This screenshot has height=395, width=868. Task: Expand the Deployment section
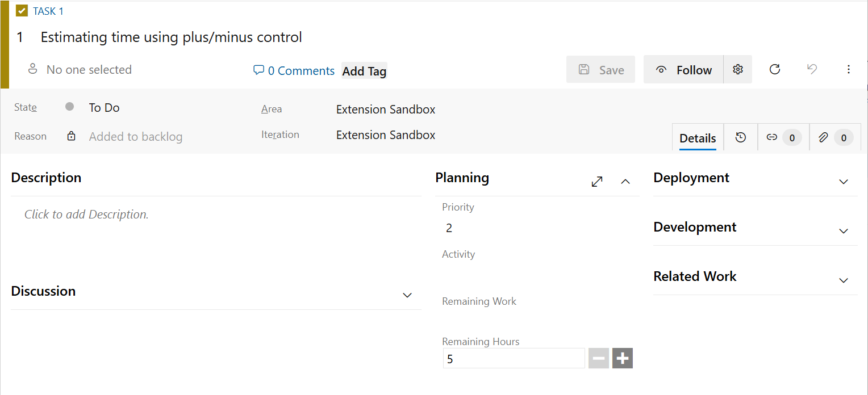pyautogui.click(x=844, y=182)
